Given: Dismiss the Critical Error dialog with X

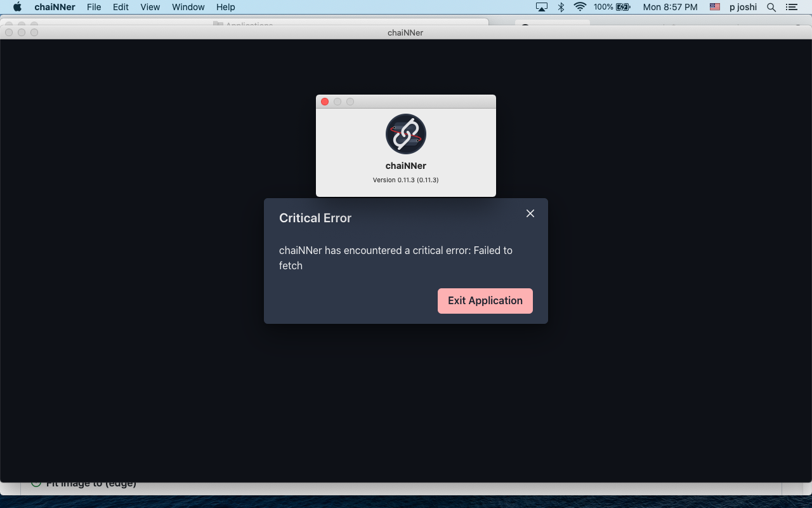Looking at the screenshot, I should click(x=530, y=213).
